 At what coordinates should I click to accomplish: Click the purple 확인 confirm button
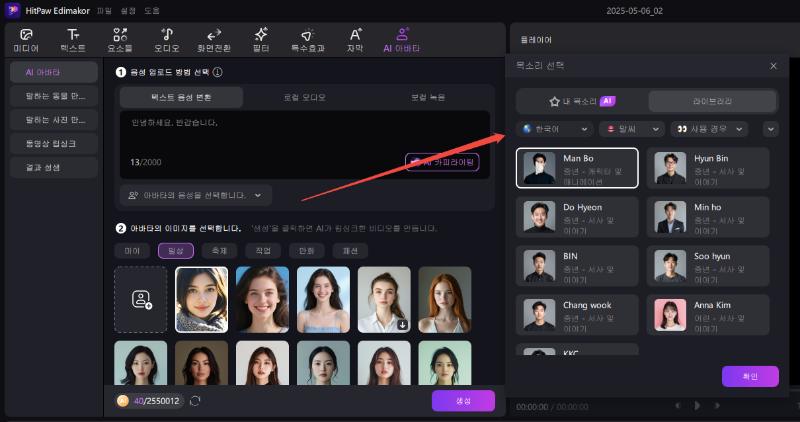[749, 376]
